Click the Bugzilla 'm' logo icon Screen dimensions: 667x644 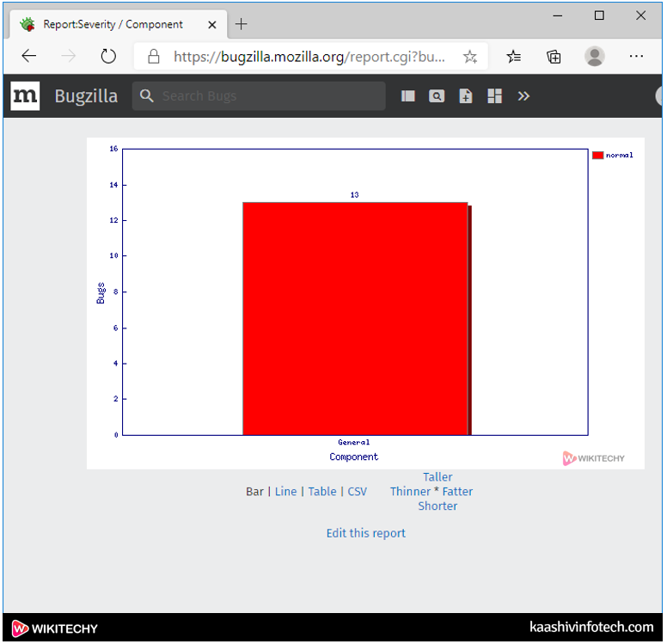(26, 95)
